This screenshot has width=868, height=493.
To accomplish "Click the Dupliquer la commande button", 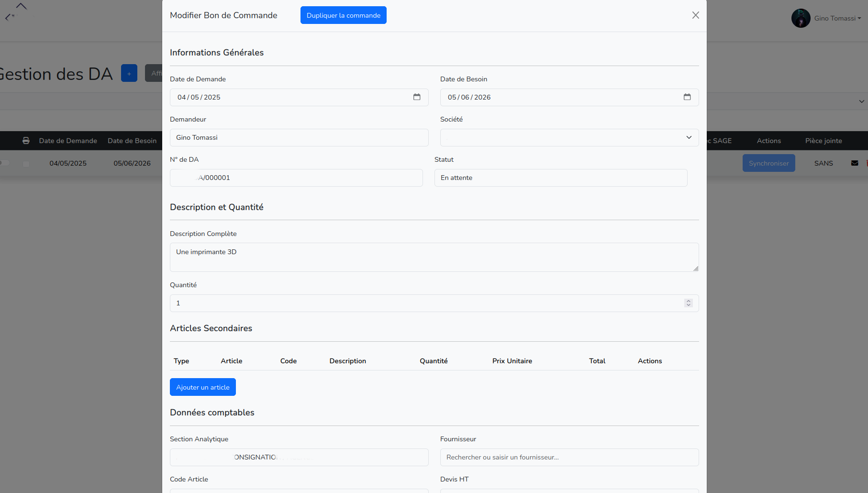I will point(343,15).
